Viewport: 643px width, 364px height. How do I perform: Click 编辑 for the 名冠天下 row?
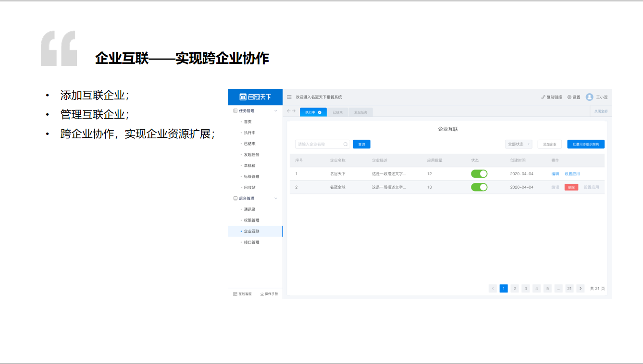point(555,174)
